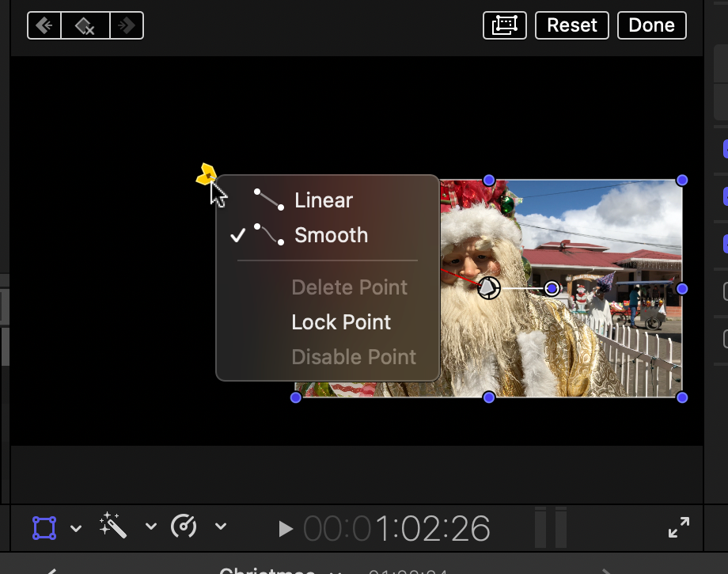Jump to the next keyframe
728x574 pixels.
pyautogui.click(x=127, y=26)
